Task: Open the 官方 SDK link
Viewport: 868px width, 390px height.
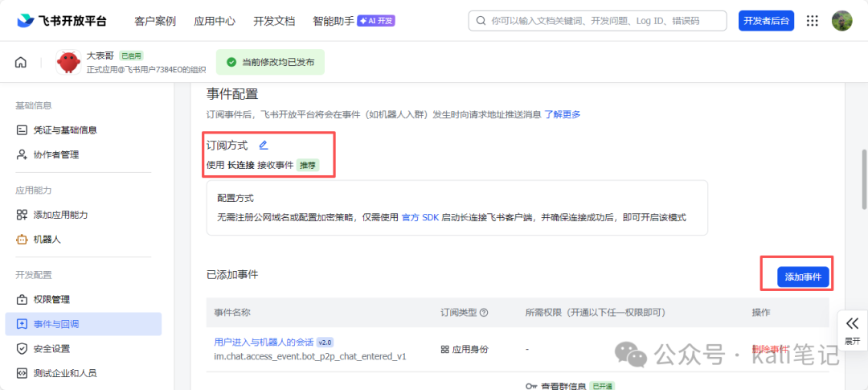Action: [x=420, y=217]
